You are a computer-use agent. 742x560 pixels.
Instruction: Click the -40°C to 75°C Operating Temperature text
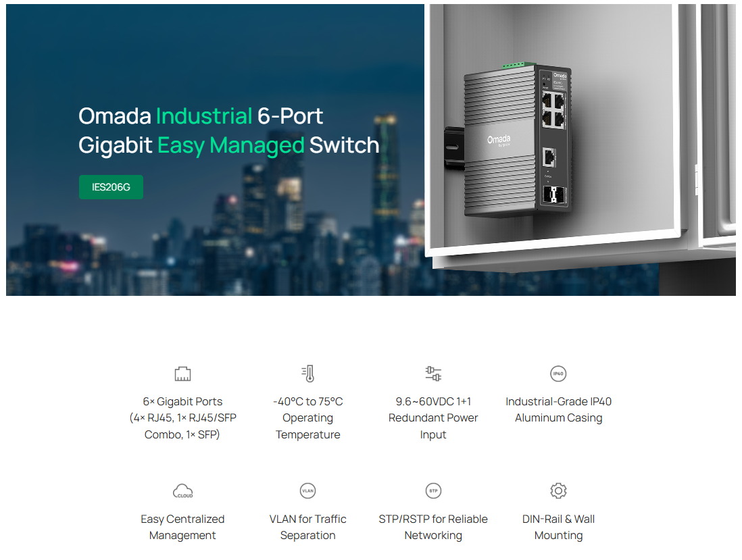tap(308, 418)
